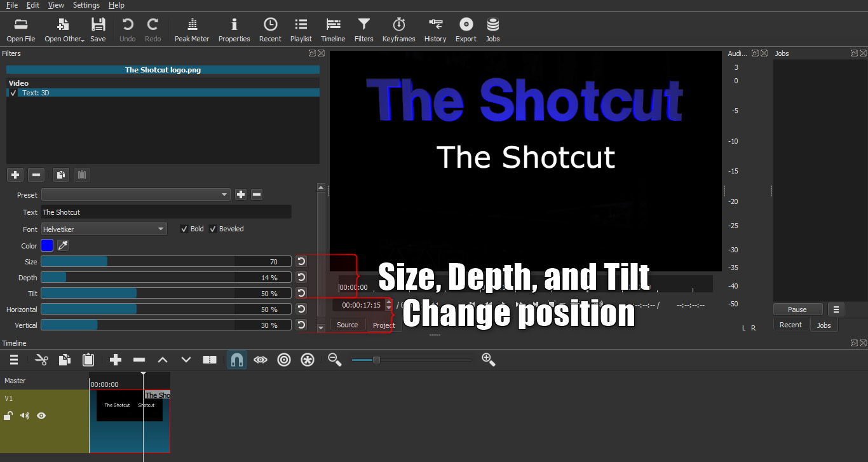The image size is (868, 462).
Task: Open the Jobs panel menu button
Action: coord(836,309)
